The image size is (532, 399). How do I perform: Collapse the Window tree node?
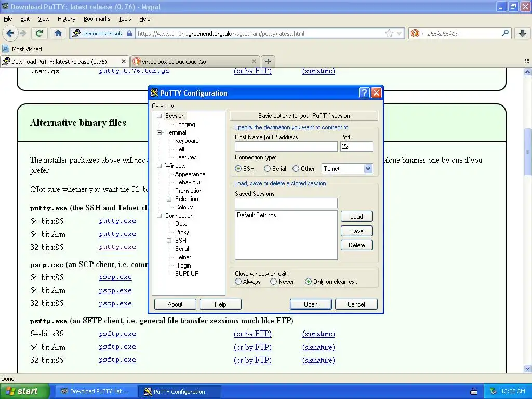(159, 166)
